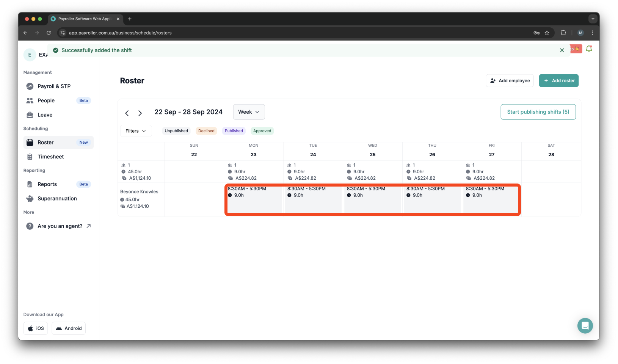Screen dimensions: 618x364
Task: Bookmark this page with star icon
Action: (547, 33)
